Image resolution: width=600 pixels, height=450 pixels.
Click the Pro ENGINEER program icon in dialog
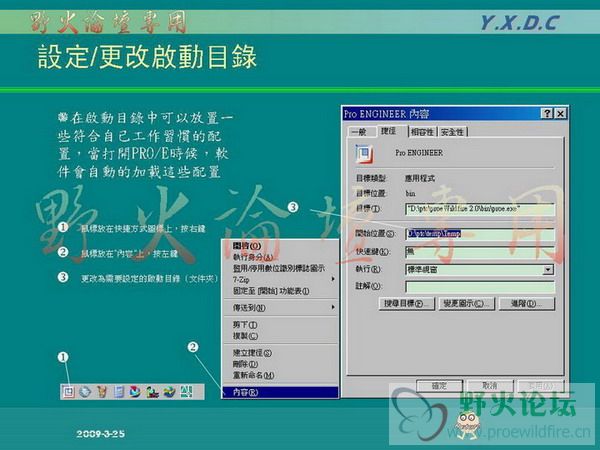(364, 154)
